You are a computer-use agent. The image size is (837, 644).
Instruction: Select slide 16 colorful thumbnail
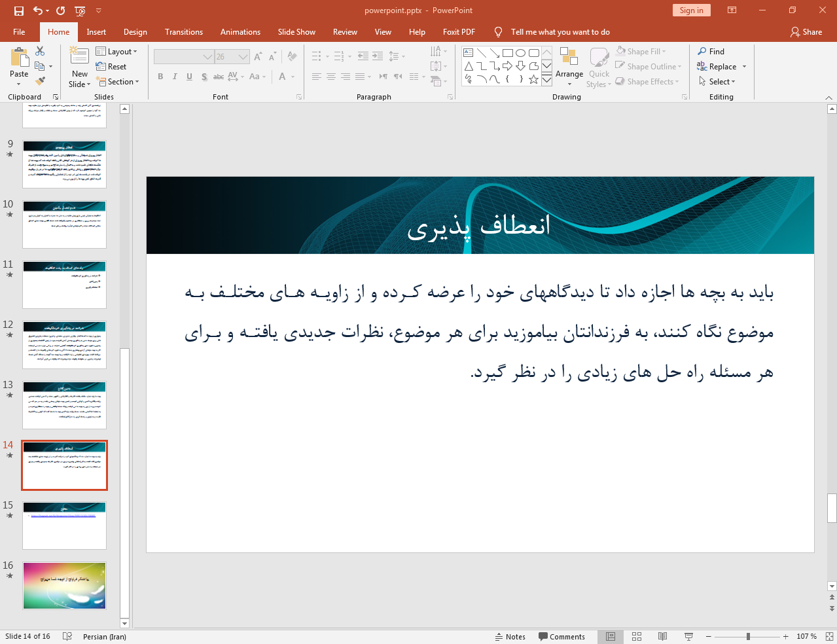point(64,586)
